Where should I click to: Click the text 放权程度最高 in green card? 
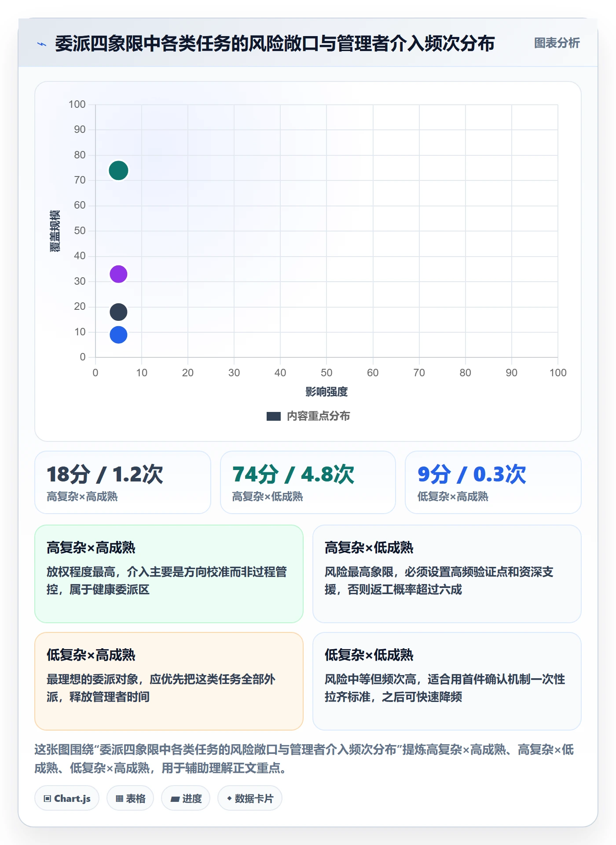click(81, 572)
